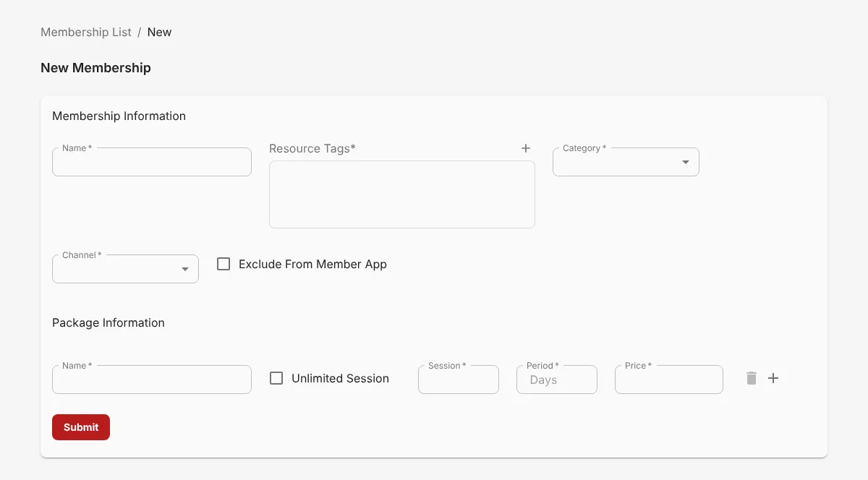Focus the package Name field
The height and width of the screenshot is (480, 868).
[152, 380]
